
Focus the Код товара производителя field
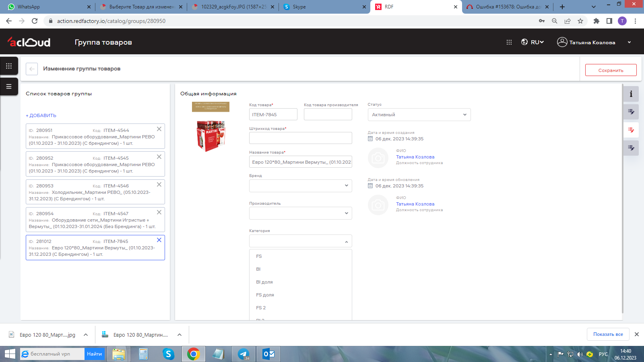tap(328, 115)
